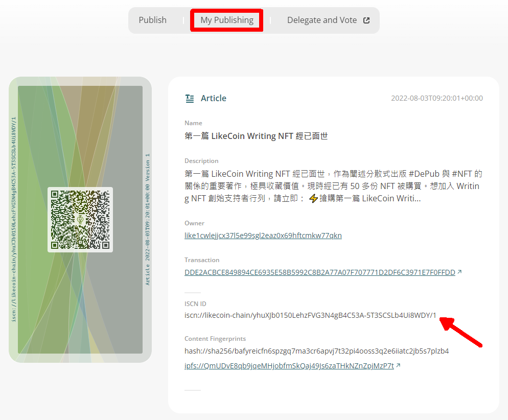Click the vertical Article Version 1 text on the card
Viewport: 508px width, 420px height.
(148, 220)
